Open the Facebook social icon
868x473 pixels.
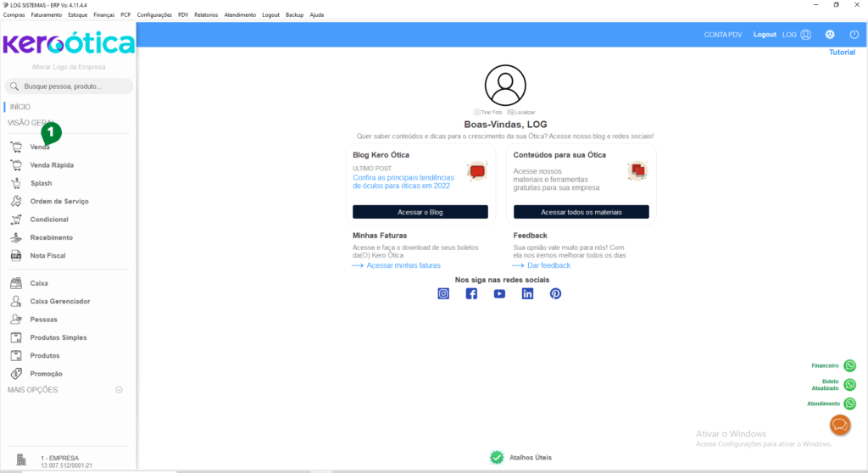click(x=471, y=293)
